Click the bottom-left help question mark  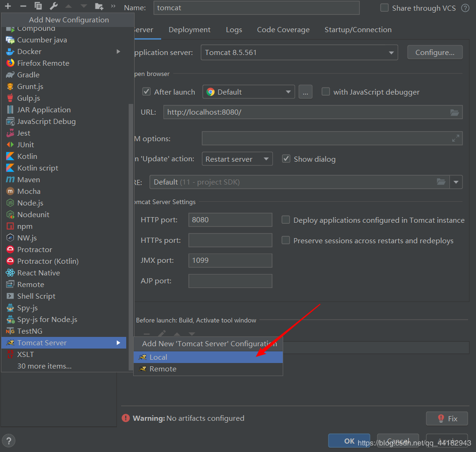(x=9, y=441)
